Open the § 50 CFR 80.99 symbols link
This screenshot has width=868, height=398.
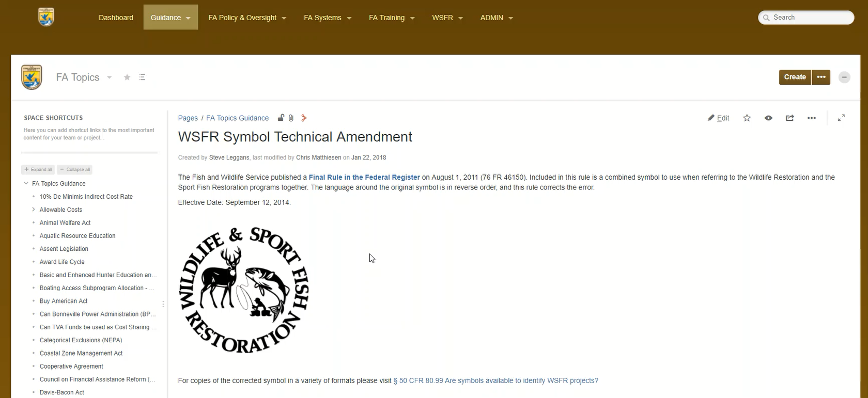click(496, 380)
